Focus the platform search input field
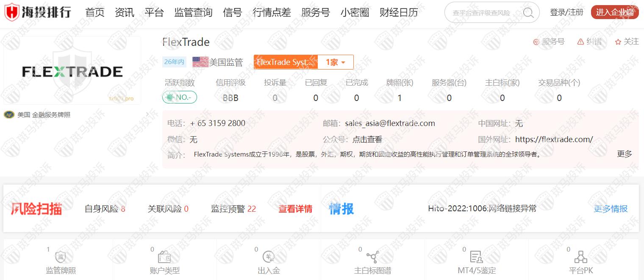Image resolution: width=644 pixels, height=280 pixels. point(481,13)
